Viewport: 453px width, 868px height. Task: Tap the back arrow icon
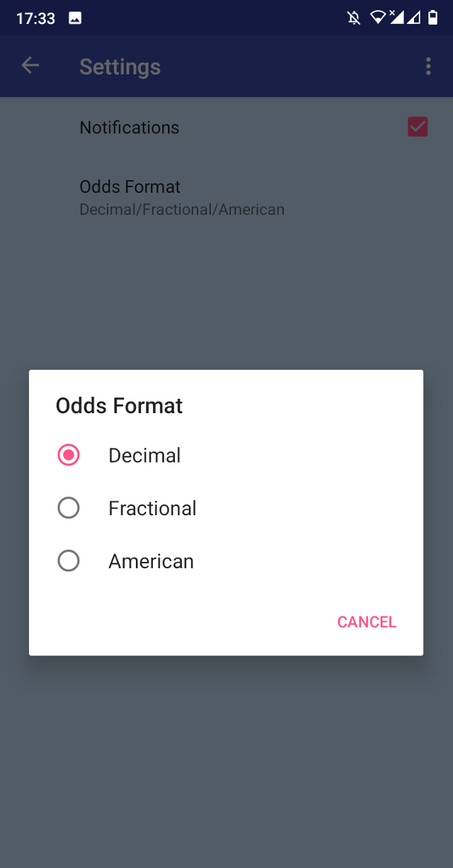30,66
